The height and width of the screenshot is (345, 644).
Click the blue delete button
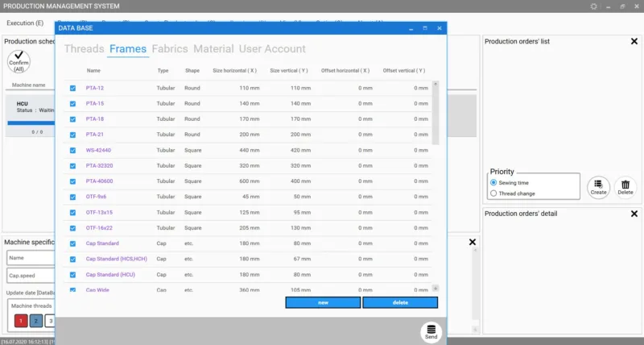click(x=400, y=302)
